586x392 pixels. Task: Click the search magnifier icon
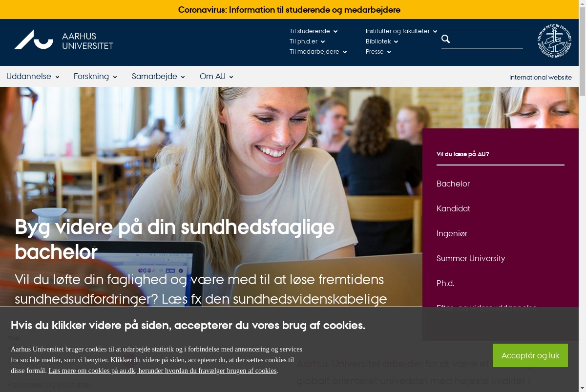(446, 39)
